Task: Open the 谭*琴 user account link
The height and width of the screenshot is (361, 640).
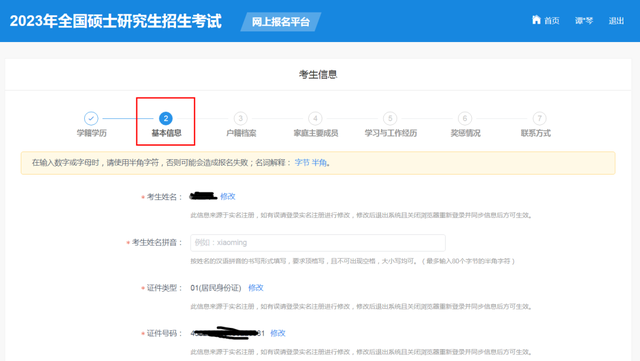Action: (x=584, y=21)
